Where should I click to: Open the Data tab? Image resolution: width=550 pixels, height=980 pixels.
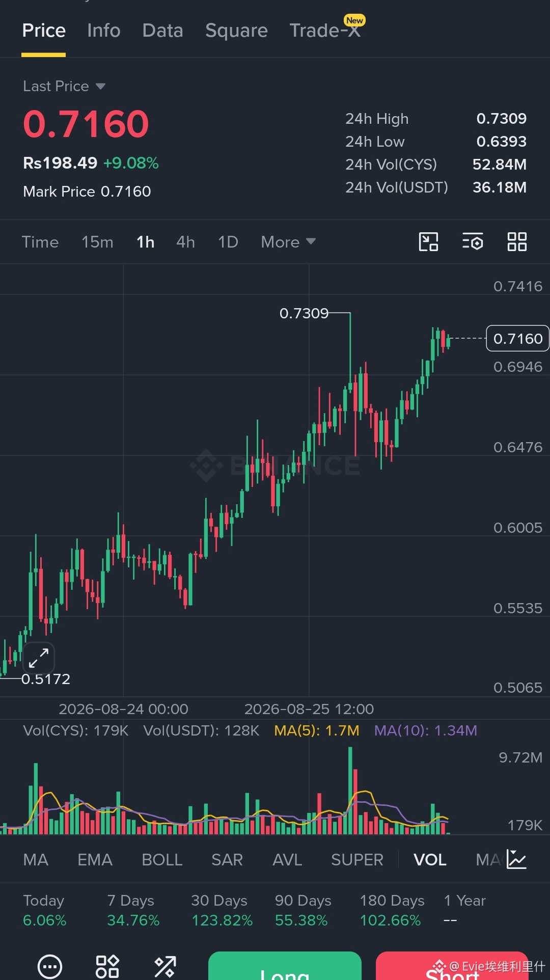(x=163, y=31)
